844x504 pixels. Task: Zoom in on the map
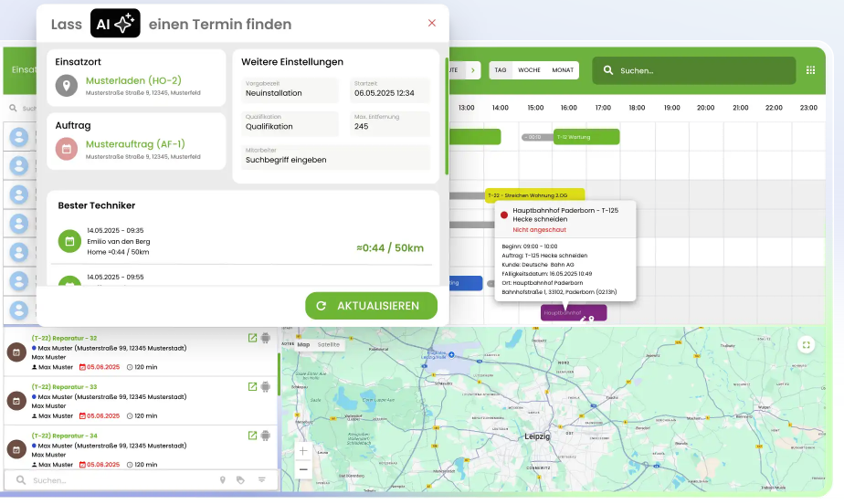[x=303, y=451]
